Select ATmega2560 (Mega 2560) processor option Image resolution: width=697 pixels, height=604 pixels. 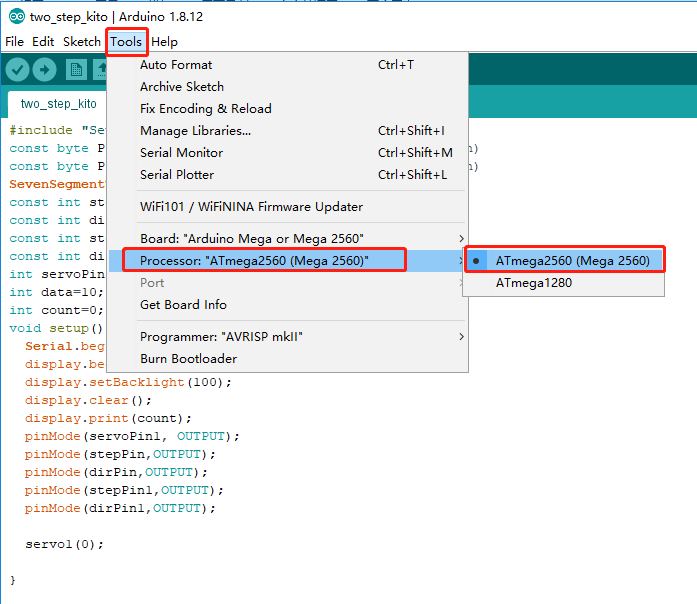(x=564, y=260)
